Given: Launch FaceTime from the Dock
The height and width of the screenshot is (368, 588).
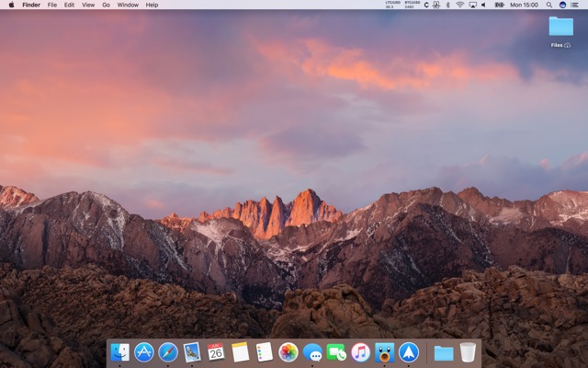Looking at the screenshot, I should coord(336,352).
